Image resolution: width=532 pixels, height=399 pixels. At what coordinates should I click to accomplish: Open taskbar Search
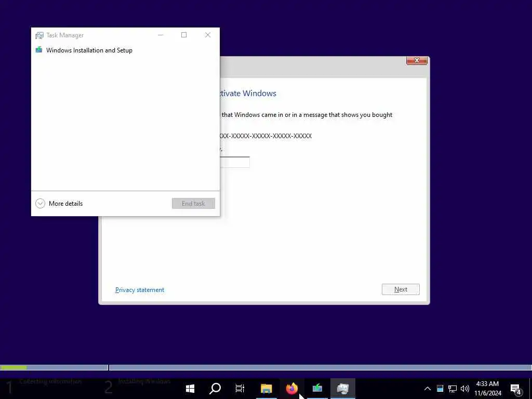coord(215,389)
